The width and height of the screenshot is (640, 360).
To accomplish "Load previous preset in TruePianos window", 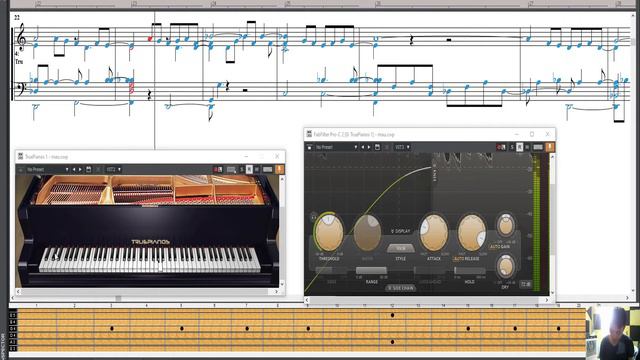I will 74,169.
